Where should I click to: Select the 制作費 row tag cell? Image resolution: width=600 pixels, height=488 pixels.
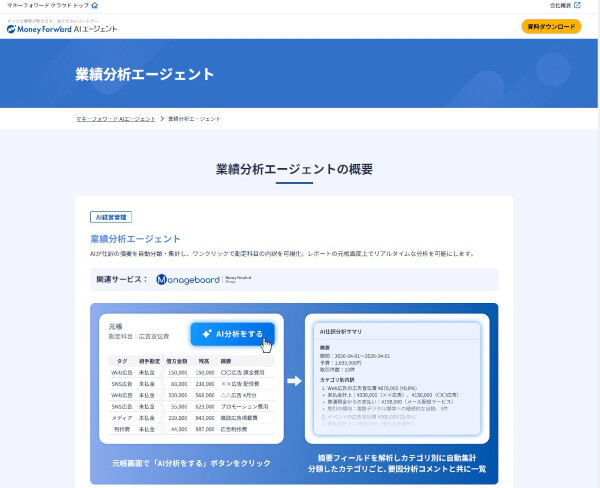122,429
